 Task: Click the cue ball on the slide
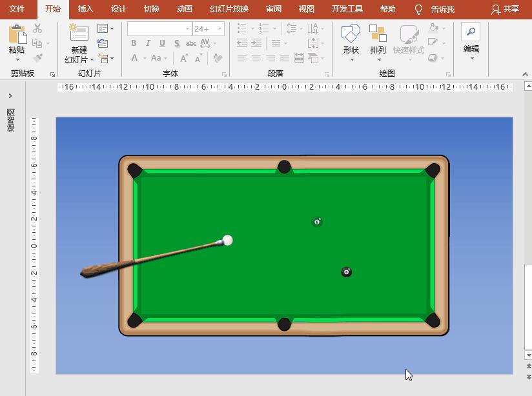[x=227, y=241]
